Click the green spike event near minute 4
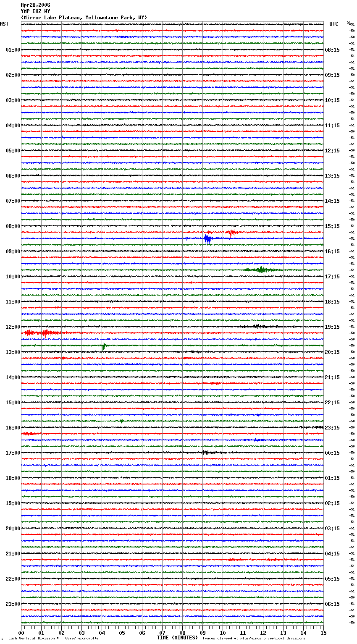This screenshot has width=357, height=644. click(x=104, y=346)
